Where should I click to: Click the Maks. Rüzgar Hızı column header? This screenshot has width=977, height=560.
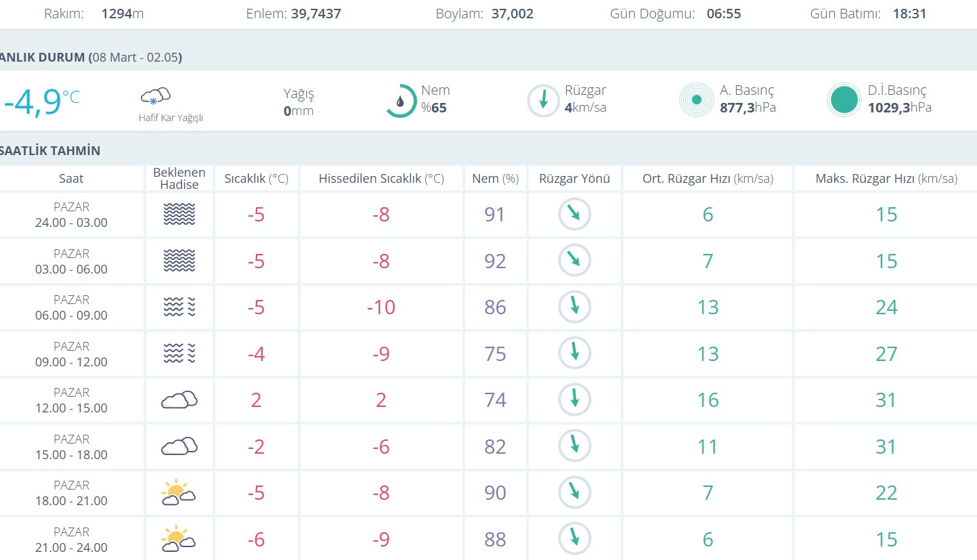click(x=886, y=179)
